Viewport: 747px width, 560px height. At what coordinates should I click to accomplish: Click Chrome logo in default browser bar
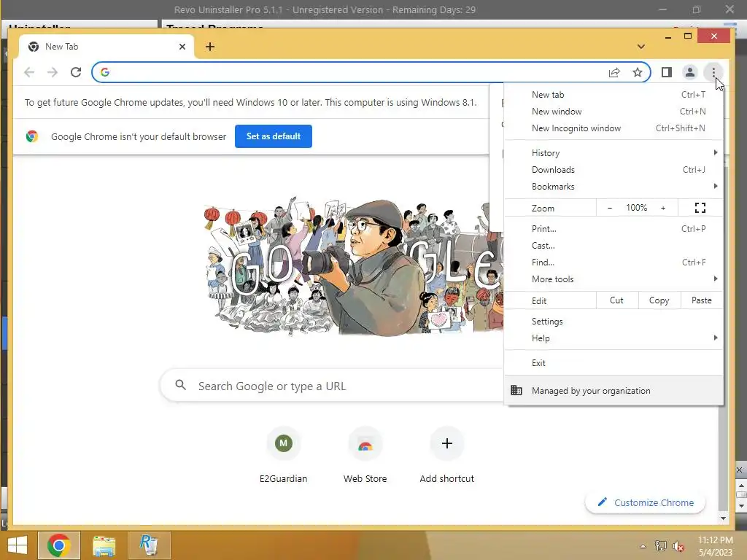(x=32, y=136)
